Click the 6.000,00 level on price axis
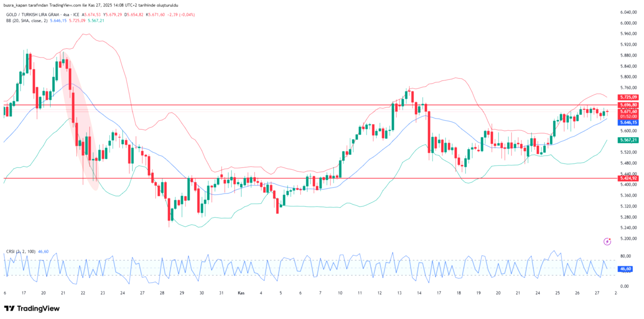This screenshot has width=644, height=319. point(628,23)
